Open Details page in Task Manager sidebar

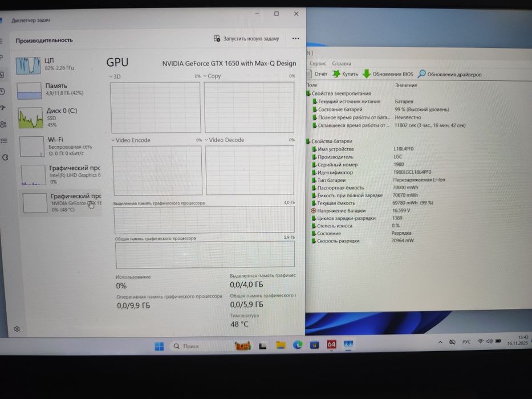tap(4, 140)
